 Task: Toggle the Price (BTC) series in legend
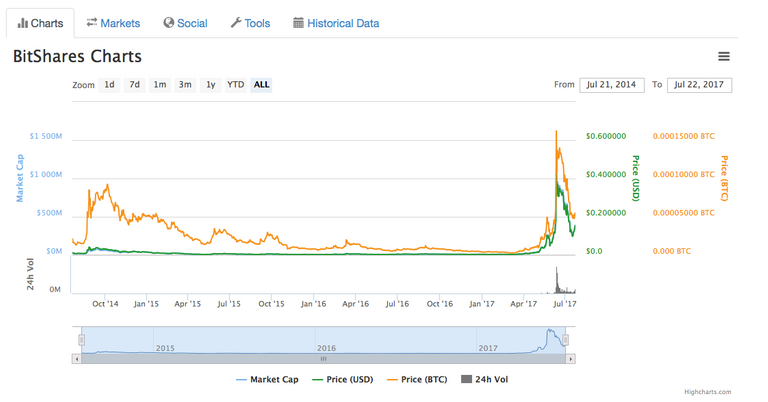point(417,379)
